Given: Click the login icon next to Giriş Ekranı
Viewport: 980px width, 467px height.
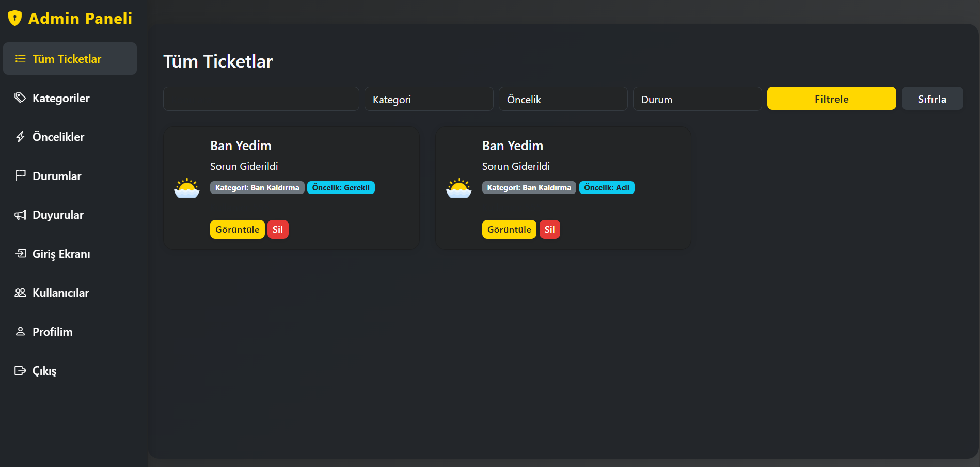Looking at the screenshot, I should (x=20, y=253).
